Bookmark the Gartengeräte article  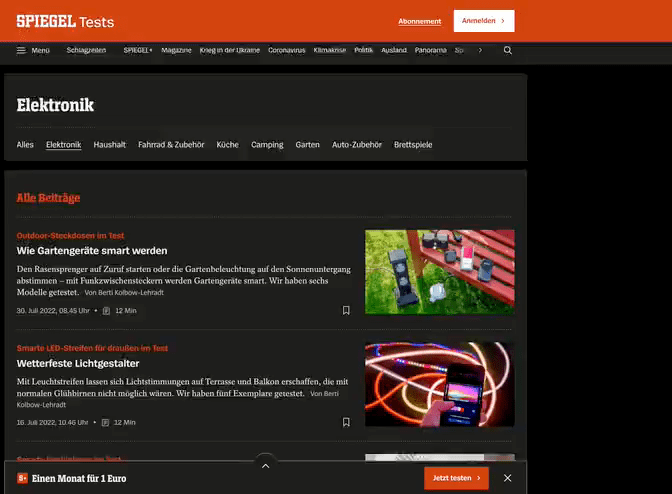tap(346, 310)
